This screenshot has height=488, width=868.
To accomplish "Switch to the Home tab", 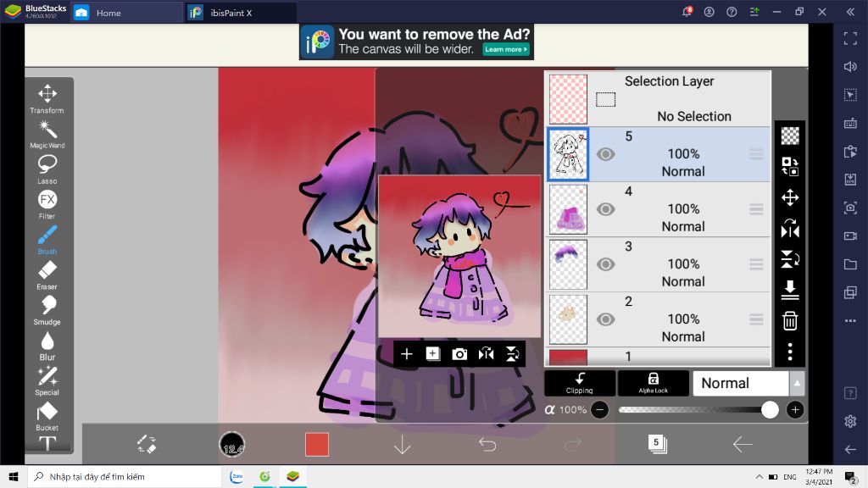I will [127, 13].
